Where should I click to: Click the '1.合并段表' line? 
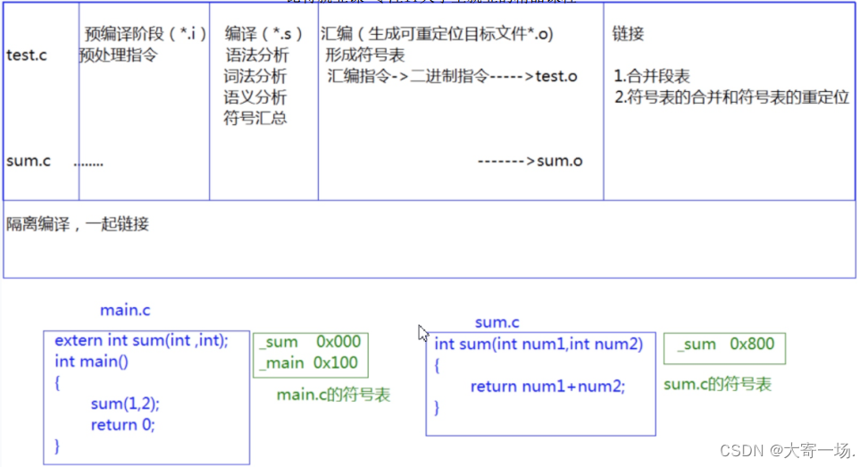pyautogui.click(x=652, y=76)
